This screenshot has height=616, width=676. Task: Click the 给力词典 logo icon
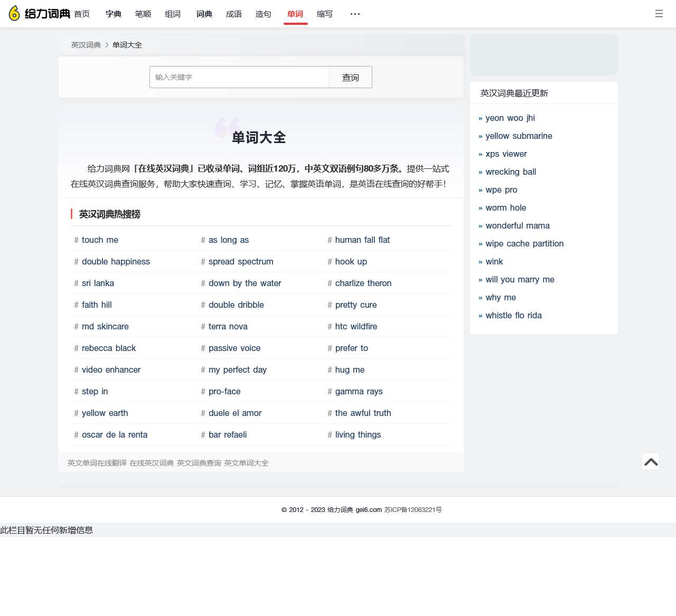point(15,14)
